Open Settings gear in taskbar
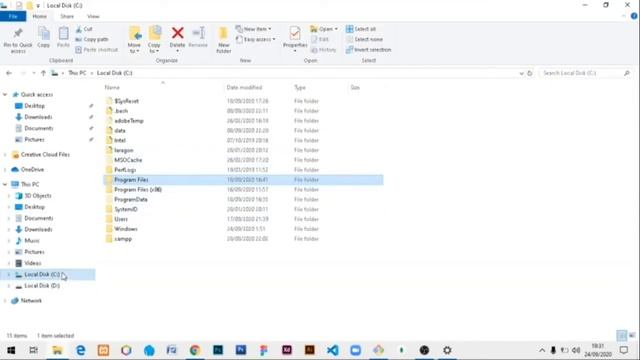This screenshot has height=360, width=640. (x=447, y=350)
